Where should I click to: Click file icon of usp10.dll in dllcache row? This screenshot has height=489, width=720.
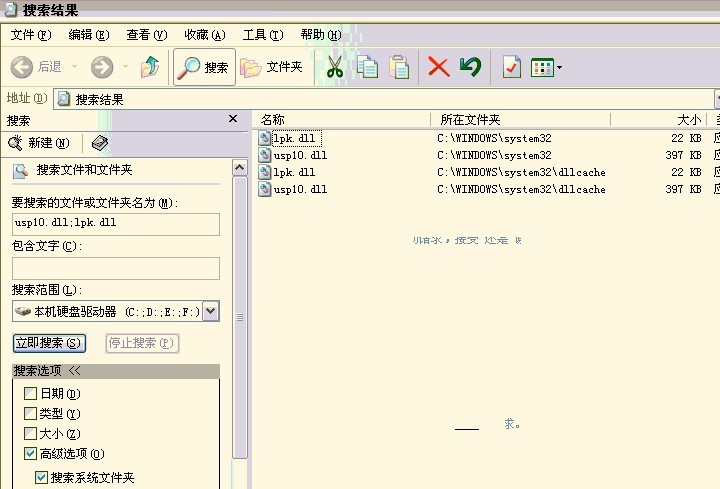pos(264,189)
